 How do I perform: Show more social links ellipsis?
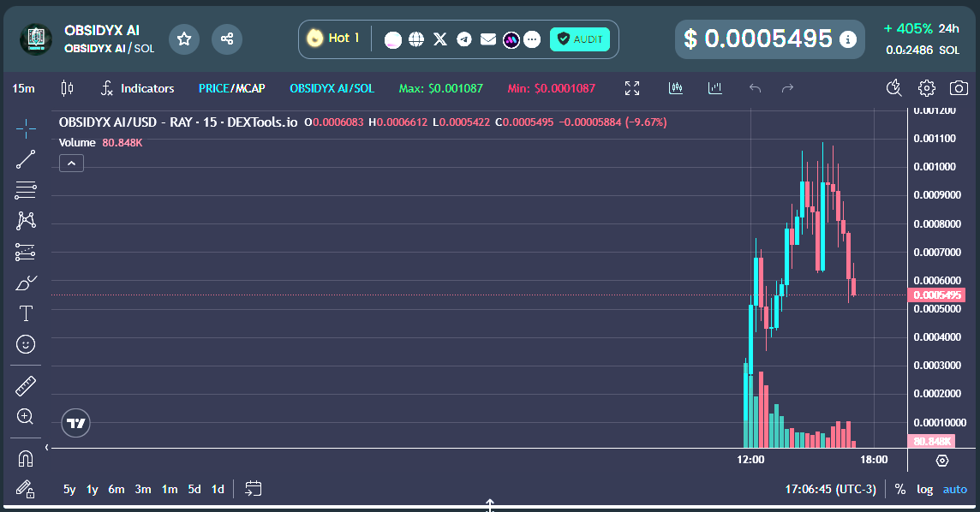[x=532, y=39]
